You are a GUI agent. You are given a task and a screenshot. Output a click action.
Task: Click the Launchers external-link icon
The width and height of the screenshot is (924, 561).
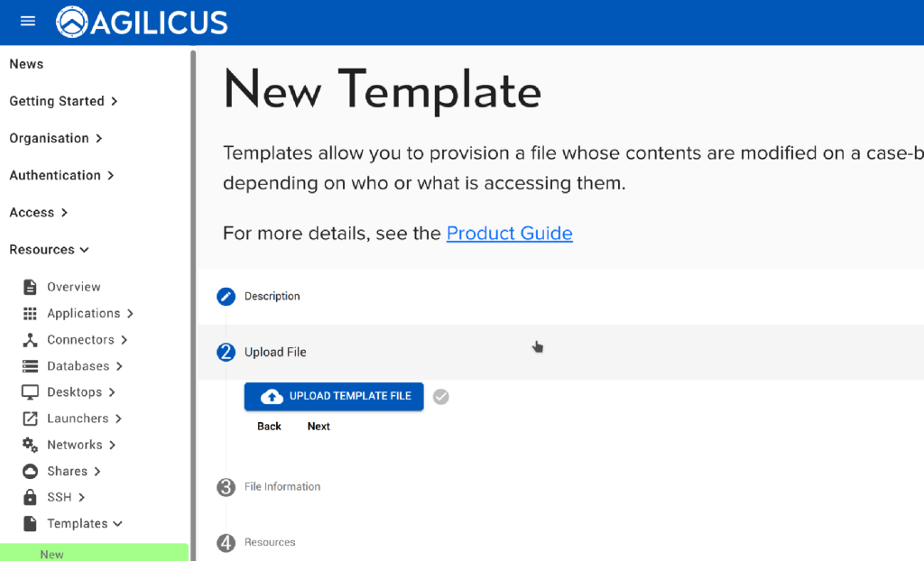coord(30,418)
